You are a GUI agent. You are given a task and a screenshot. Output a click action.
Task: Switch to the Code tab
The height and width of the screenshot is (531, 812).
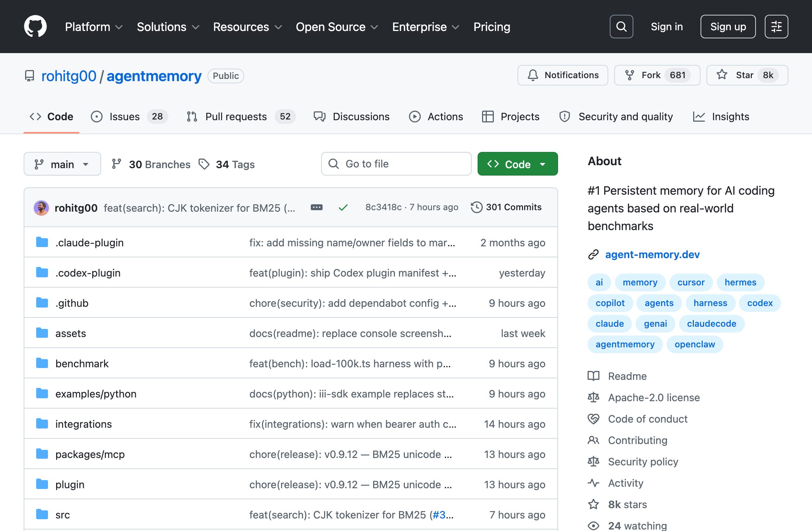pos(51,117)
